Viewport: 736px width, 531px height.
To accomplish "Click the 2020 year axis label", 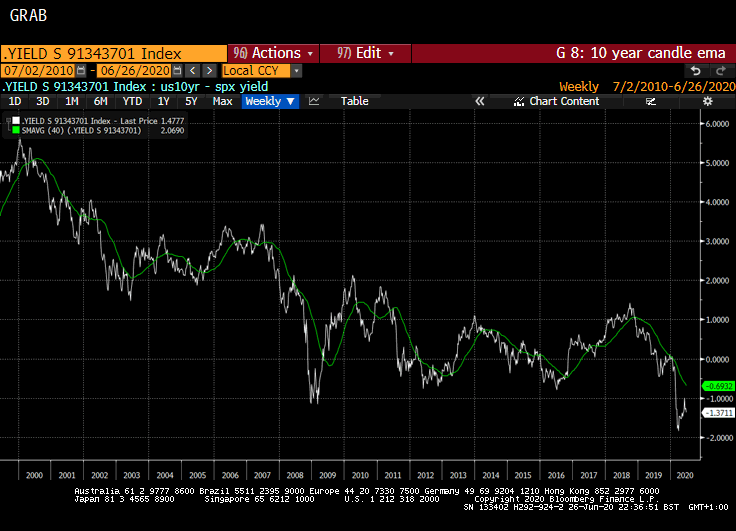I will tap(685, 475).
